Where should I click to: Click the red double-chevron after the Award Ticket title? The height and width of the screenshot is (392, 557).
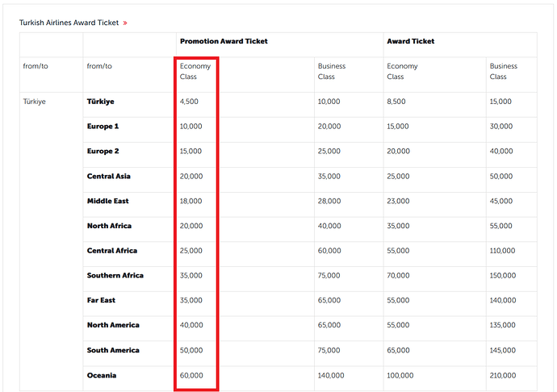(x=125, y=23)
